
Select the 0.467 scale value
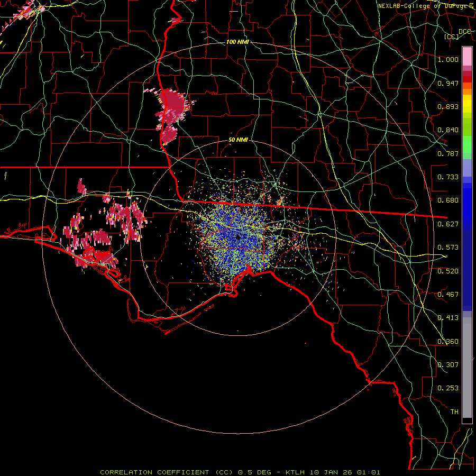click(x=448, y=295)
